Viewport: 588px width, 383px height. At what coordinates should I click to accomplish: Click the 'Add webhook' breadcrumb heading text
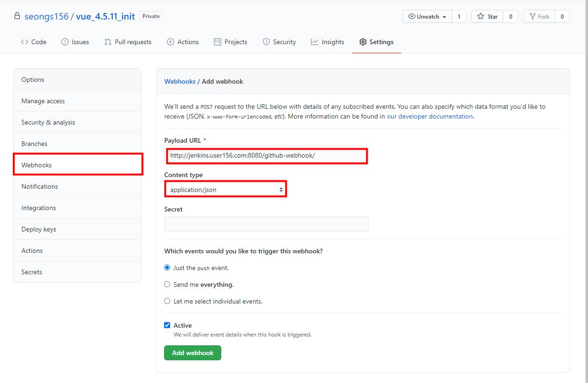(222, 81)
